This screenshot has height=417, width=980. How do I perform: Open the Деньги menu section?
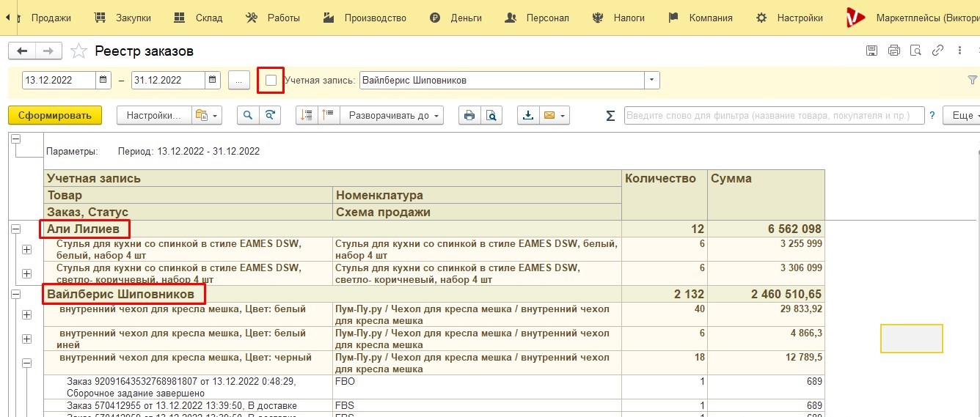pos(456,18)
